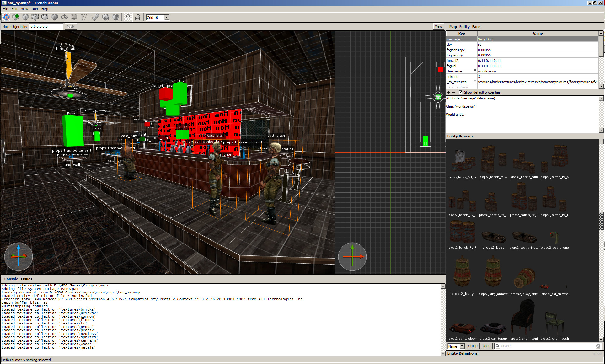This screenshot has height=364, width=605.
Task: Select the fogdensity2 value 0.00055
Action: (x=538, y=50)
